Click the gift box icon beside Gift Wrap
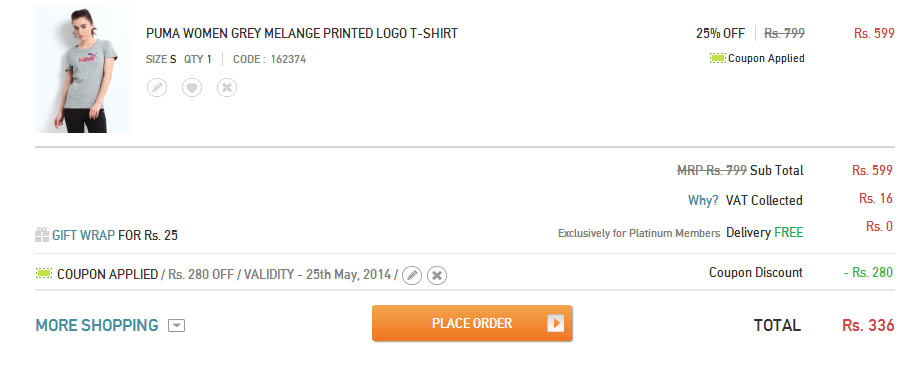This screenshot has width=915, height=366. pyautogui.click(x=42, y=235)
